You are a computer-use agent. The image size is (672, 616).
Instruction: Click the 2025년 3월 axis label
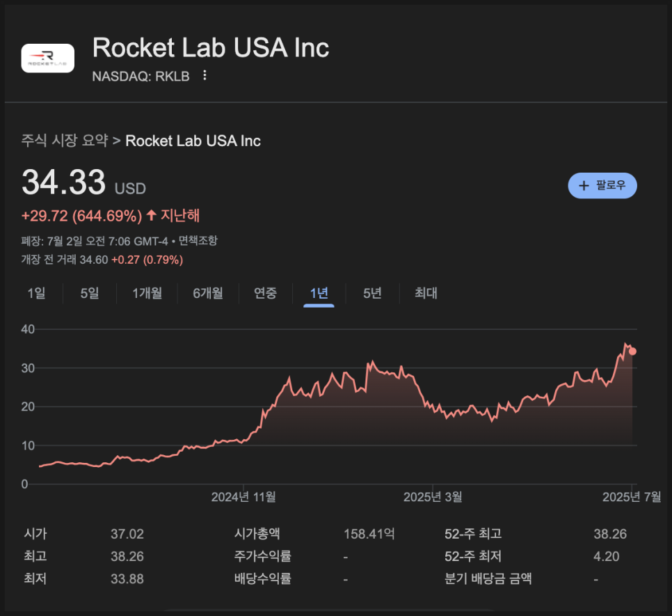(433, 497)
